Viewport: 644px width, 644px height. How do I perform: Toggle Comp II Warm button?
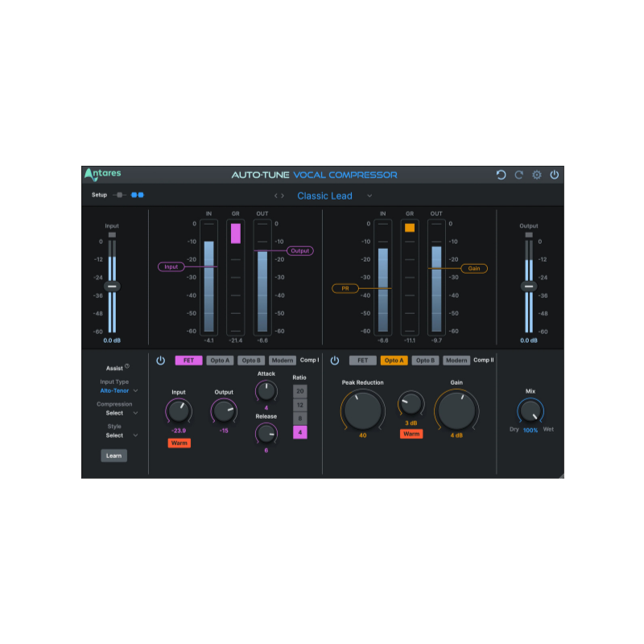[x=411, y=434]
